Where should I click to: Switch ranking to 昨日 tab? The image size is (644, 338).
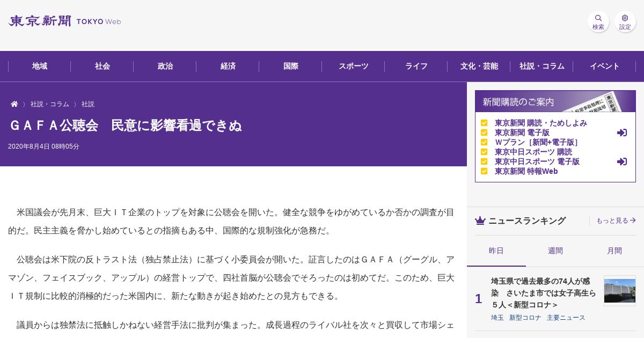[496, 251]
